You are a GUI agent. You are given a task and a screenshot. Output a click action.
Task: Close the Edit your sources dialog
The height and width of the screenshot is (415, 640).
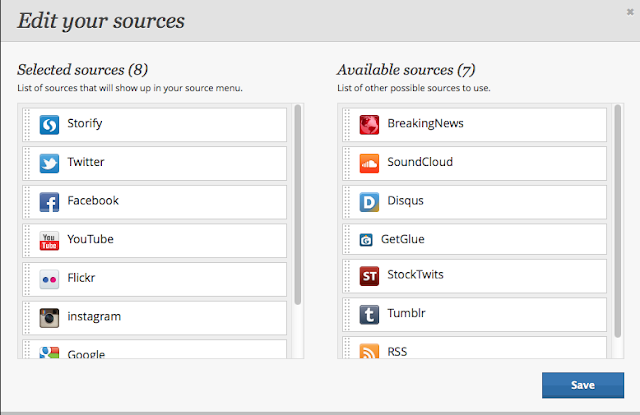coord(630,12)
